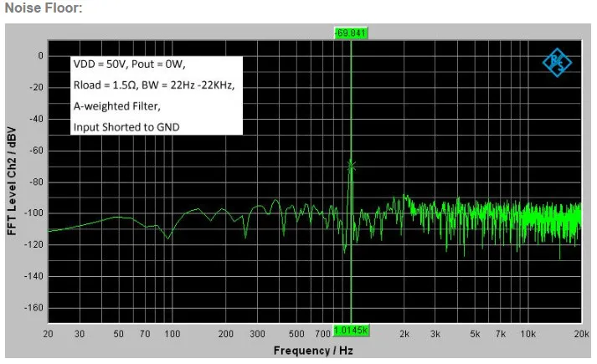Click the cursor star marker at peak
This screenshot has width=597, height=364.
351,166
